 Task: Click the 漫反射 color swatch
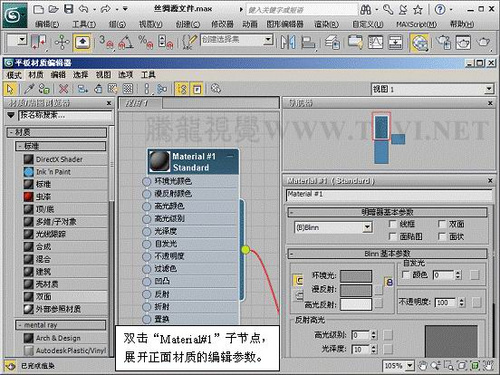click(x=356, y=290)
